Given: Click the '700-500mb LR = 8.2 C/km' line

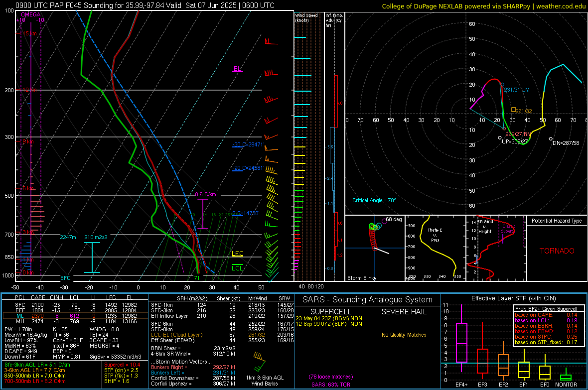Looking at the screenshot, I should [x=35, y=382].
